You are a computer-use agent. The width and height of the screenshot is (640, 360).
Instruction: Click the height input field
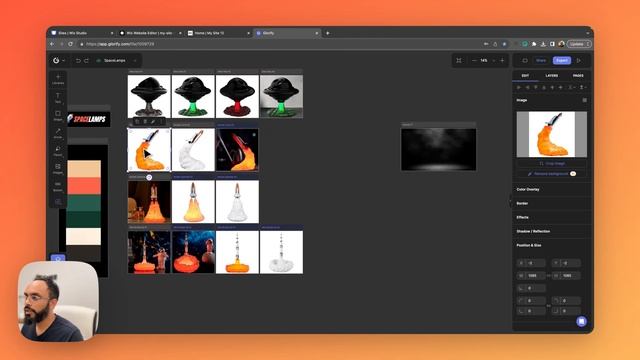566,276
